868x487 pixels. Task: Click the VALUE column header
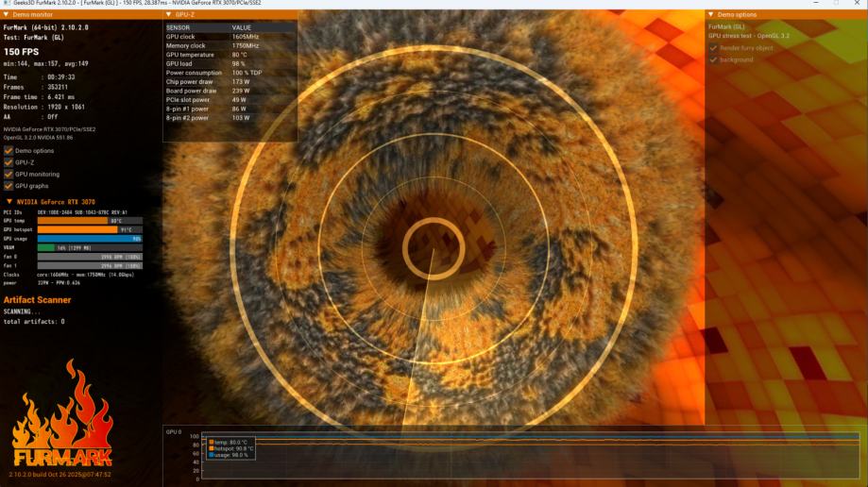[x=242, y=27]
